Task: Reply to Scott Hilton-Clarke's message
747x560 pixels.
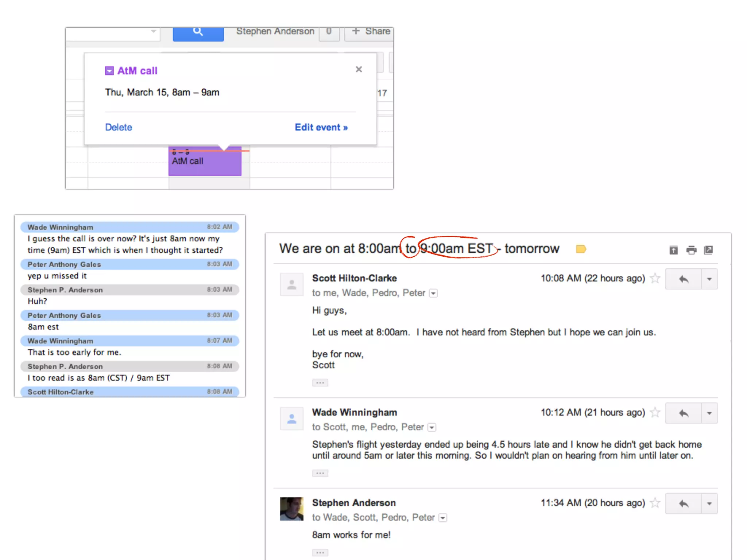Action: pos(683,279)
